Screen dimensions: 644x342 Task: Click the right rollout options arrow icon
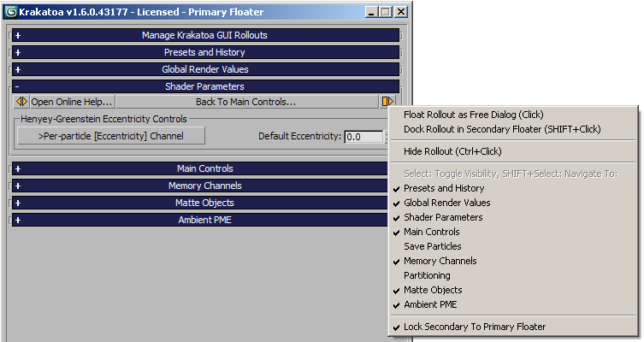387,102
